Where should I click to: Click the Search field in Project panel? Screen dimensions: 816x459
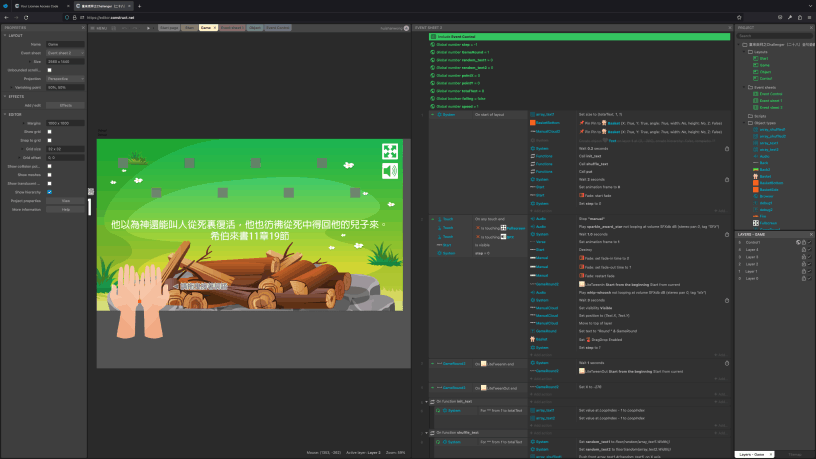click(x=775, y=36)
